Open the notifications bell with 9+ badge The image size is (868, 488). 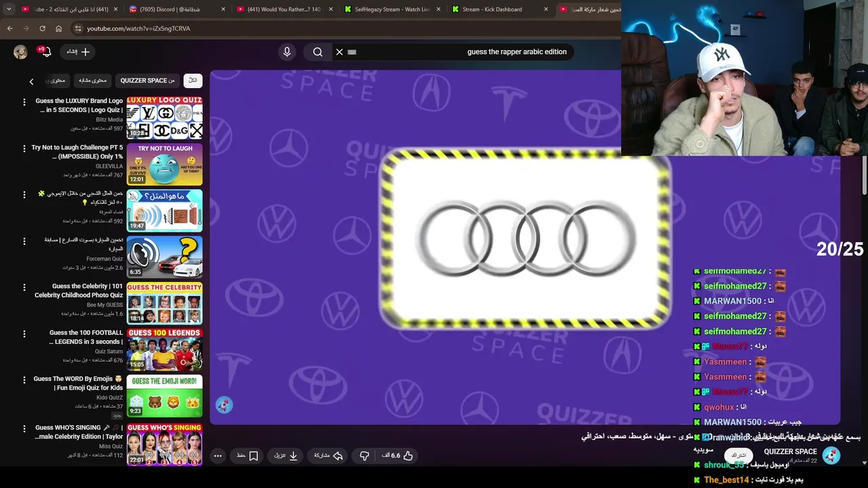47,52
